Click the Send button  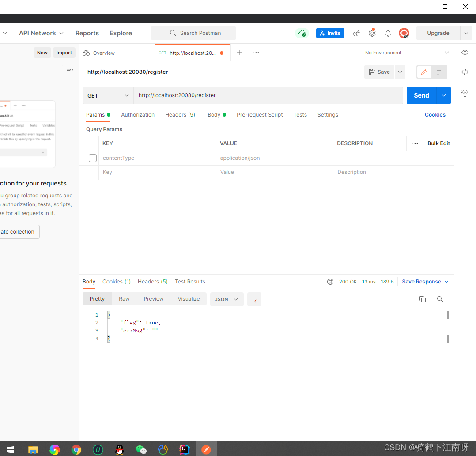coord(421,95)
